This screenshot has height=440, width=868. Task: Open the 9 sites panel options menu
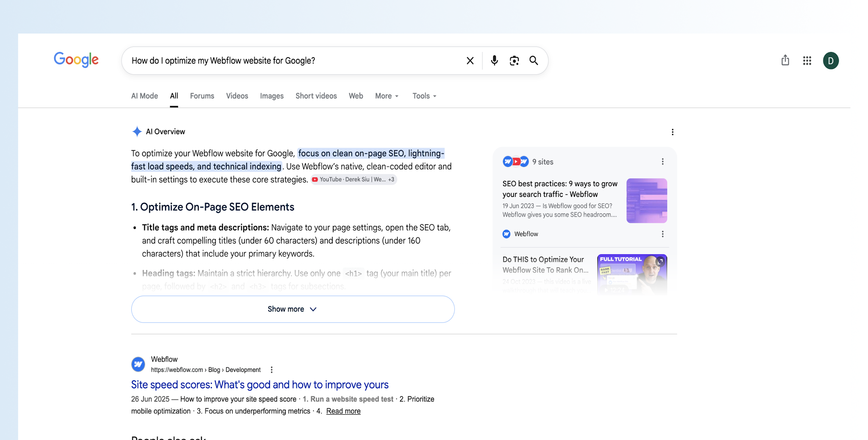(663, 162)
